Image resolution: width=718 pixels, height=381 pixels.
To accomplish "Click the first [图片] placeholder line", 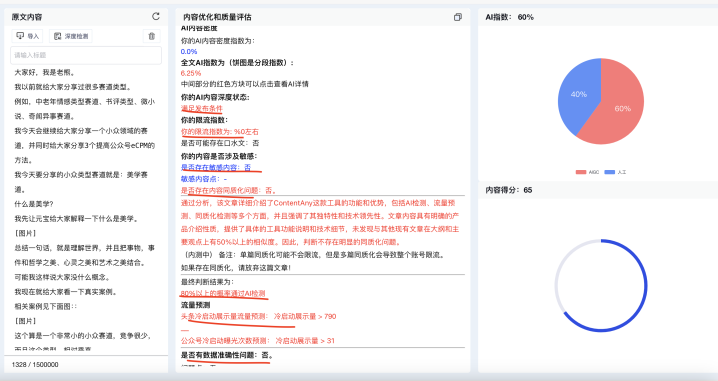I will tap(26, 233).
